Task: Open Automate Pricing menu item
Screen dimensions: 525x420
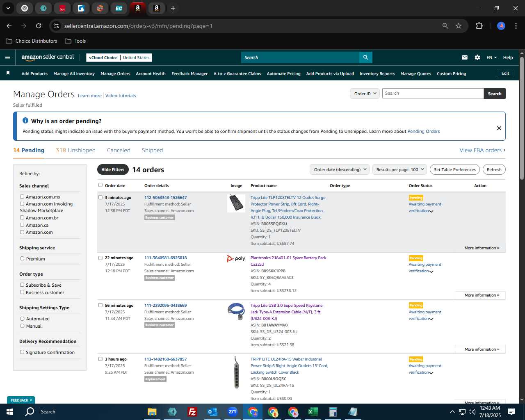Action: [283, 73]
